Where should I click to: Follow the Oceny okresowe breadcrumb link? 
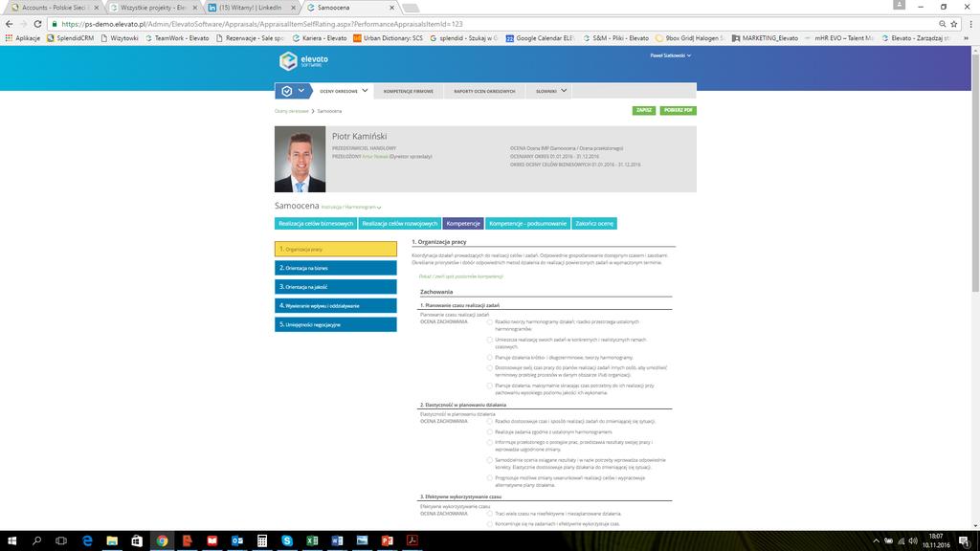pos(292,111)
